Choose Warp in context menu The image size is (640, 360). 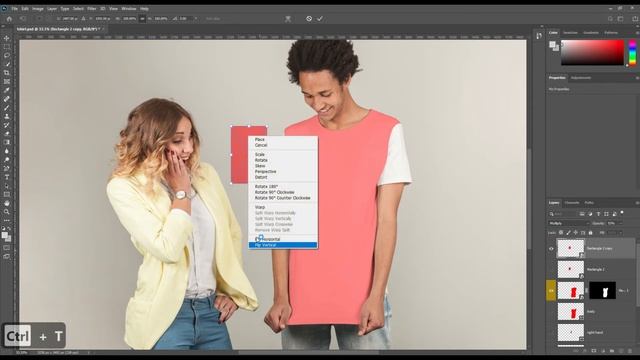pos(283,207)
